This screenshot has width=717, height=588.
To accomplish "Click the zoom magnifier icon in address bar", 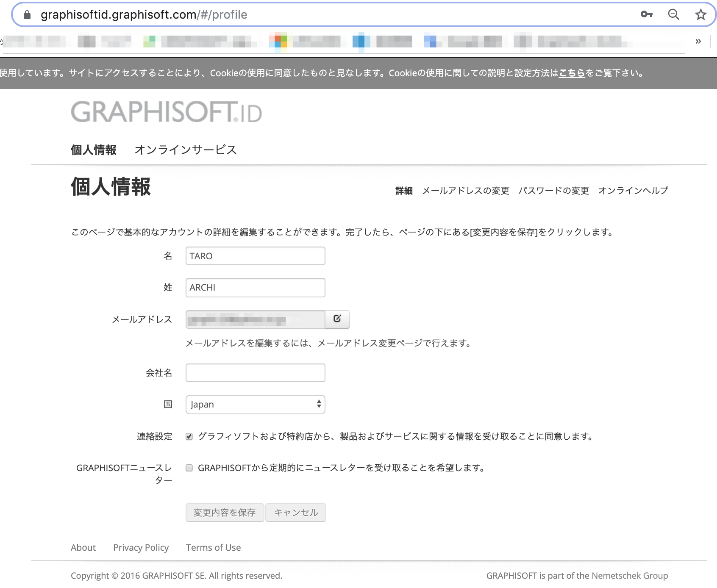I will click(673, 14).
